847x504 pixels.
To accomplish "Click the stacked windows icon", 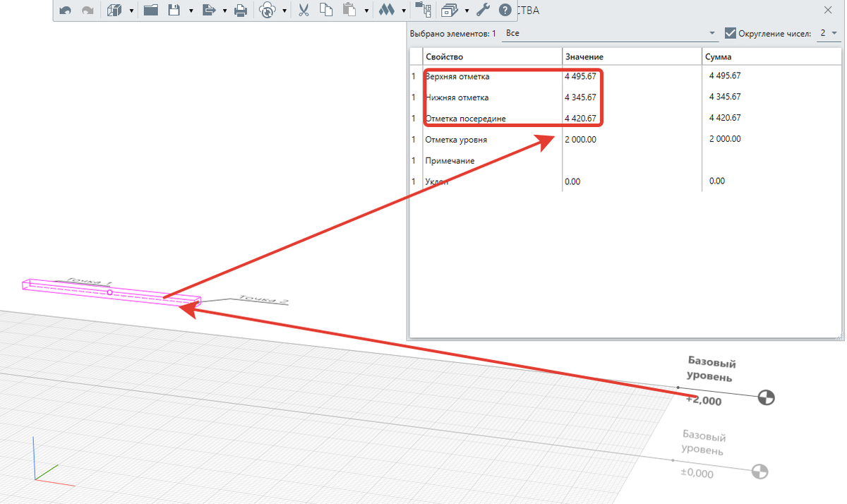I will (x=449, y=11).
